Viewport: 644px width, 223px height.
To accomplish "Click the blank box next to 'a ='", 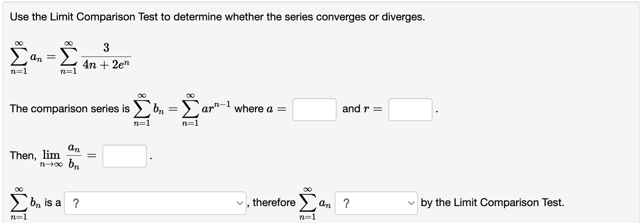I will click(x=314, y=110).
